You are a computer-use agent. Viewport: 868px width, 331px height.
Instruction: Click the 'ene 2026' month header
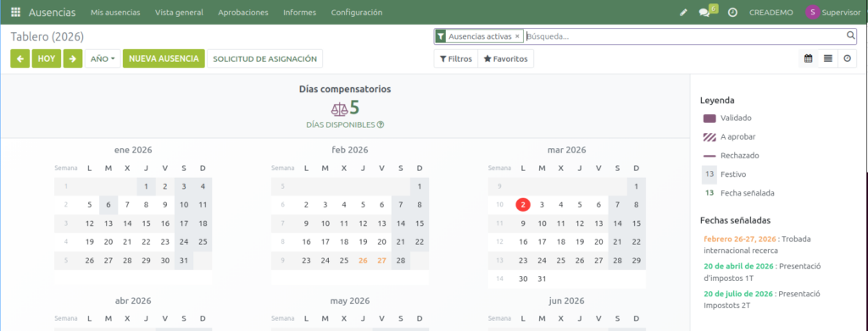(133, 150)
